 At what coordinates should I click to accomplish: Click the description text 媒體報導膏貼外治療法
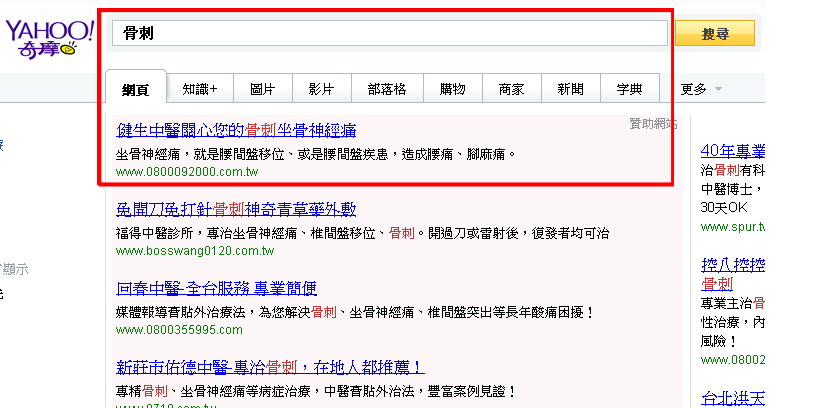point(181,313)
